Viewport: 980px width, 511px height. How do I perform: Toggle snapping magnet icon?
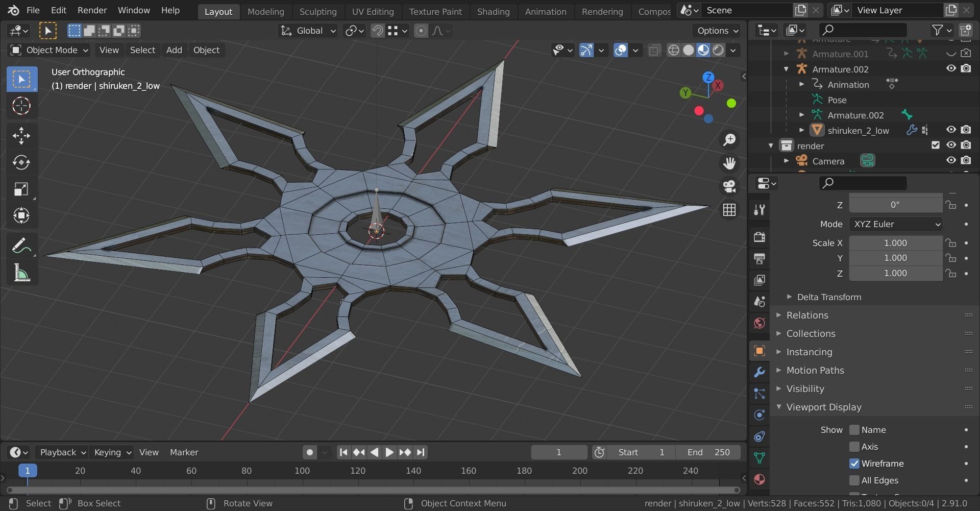[x=378, y=31]
